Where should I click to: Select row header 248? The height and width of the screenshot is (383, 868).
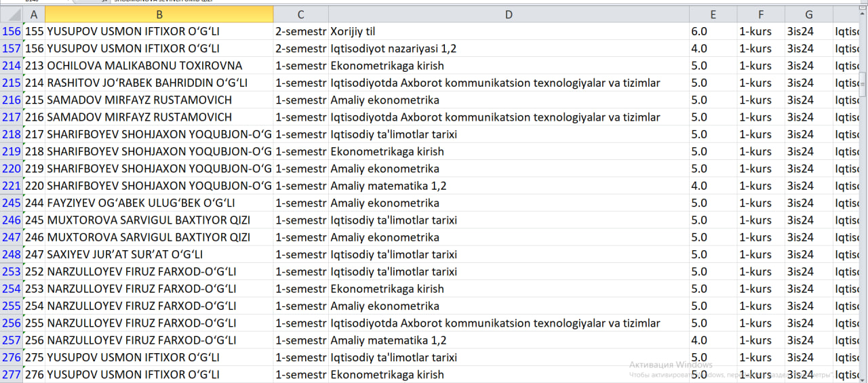click(x=12, y=254)
